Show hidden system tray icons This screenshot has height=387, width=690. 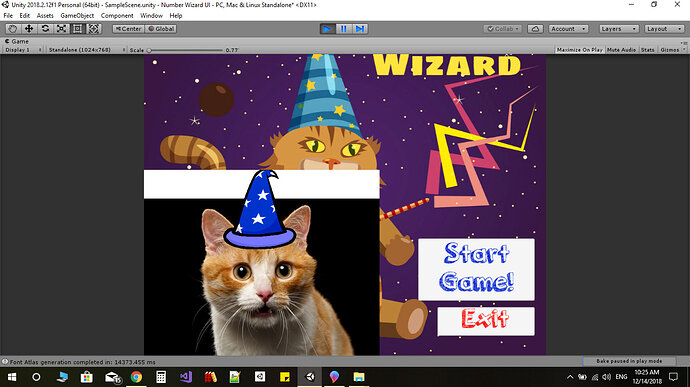[x=570, y=377]
